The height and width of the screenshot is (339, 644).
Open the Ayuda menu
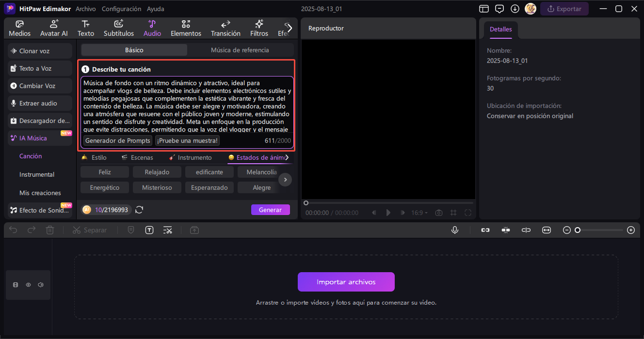pyautogui.click(x=156, y=9)
